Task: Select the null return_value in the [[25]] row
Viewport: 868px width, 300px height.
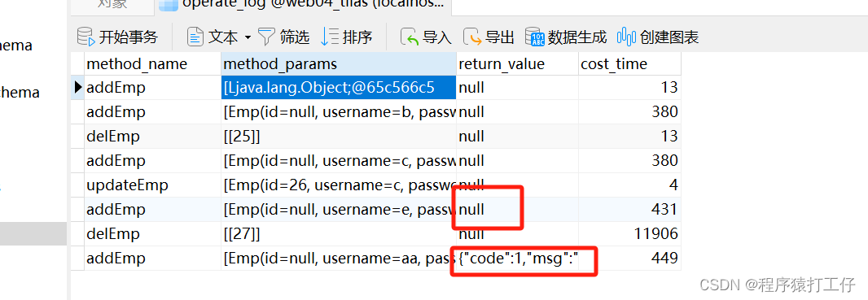Action: click(x=518, y=137)
